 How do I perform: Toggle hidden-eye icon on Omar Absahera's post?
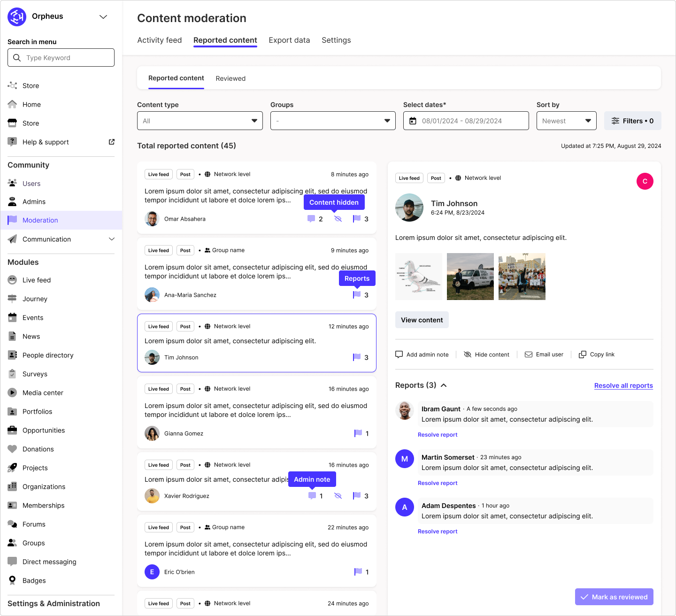338,219
